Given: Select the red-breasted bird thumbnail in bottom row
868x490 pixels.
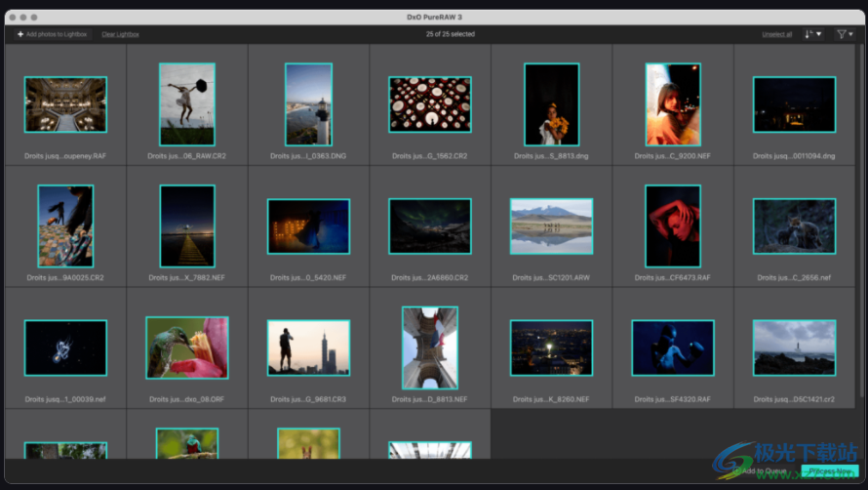Looking at the screenshot, I should (187, 443).
